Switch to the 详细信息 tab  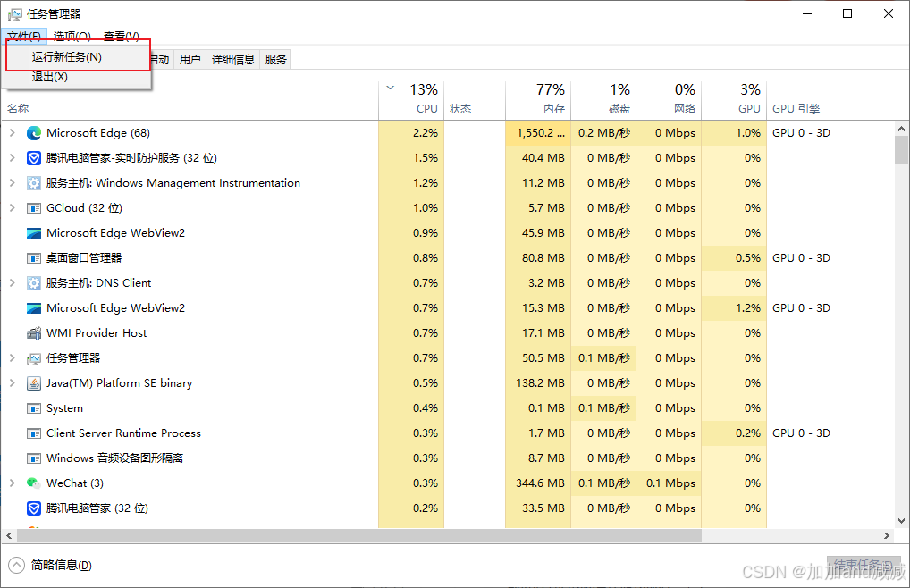coord(232,59)
